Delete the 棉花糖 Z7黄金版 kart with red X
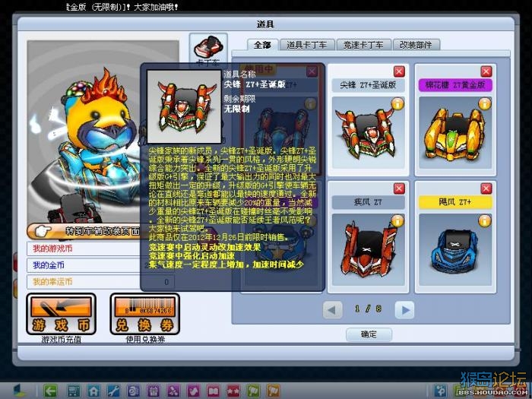Image resolution: width=532 pixels, height=399 pixels. pyautogui.click(x=486, y=71)
